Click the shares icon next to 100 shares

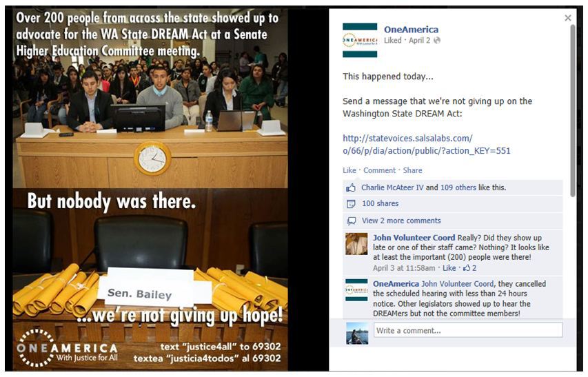[351, 204]
